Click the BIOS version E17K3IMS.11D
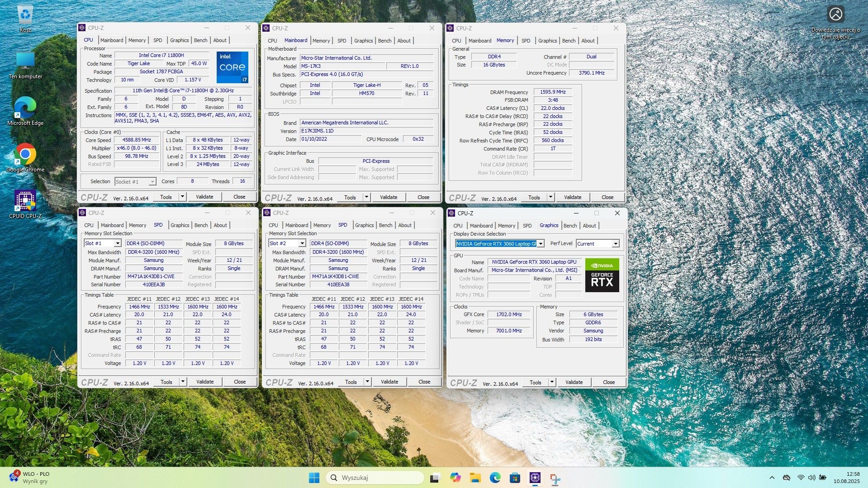Viewport: 868px width, 488px height. coord(367,131)
